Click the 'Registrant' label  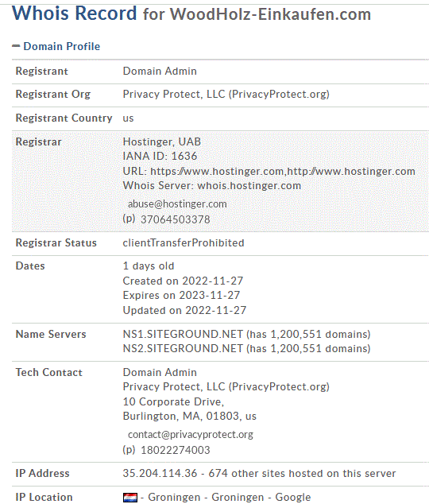(x=42, y=71)
